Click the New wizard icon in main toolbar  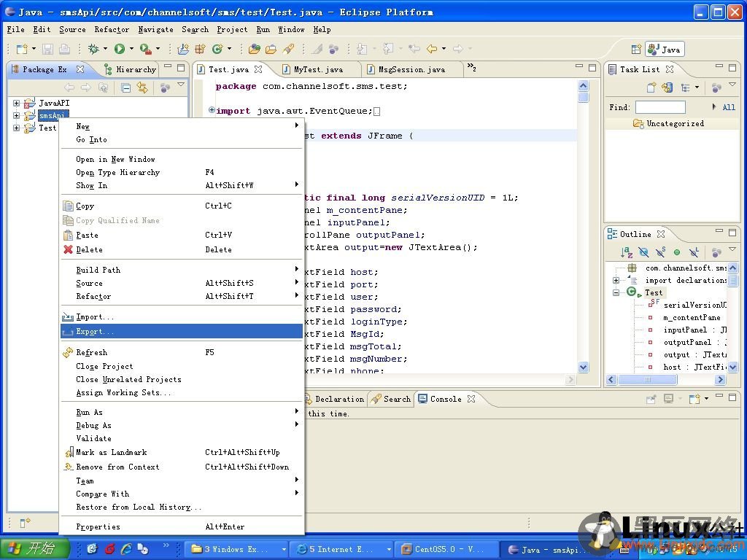(x=22, y=49)
